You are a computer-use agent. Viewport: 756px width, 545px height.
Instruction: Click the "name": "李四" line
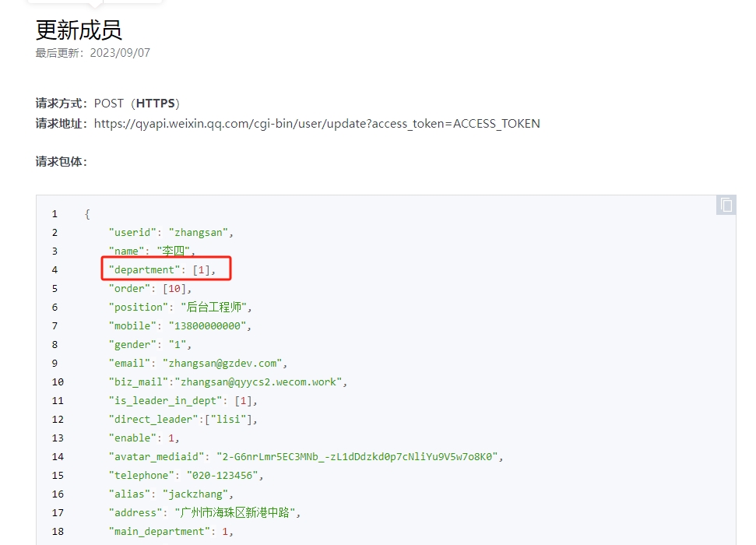pyautogui.click(x=151, y=251)
